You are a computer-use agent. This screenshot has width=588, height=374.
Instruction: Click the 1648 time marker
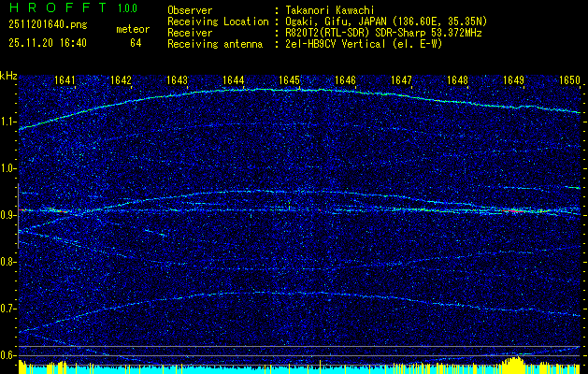pos(457,80)
